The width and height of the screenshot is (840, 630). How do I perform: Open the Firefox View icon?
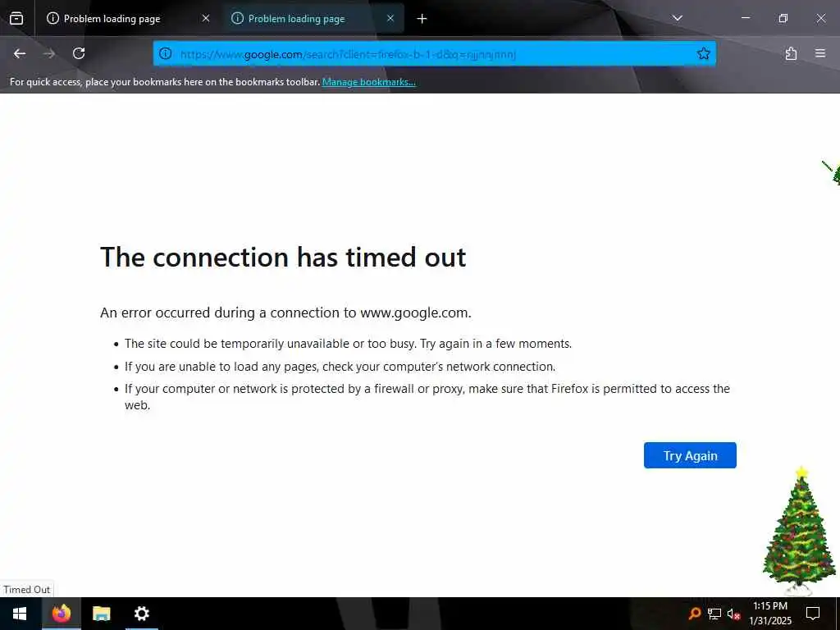pyautogui.click(x=16, y=19)
